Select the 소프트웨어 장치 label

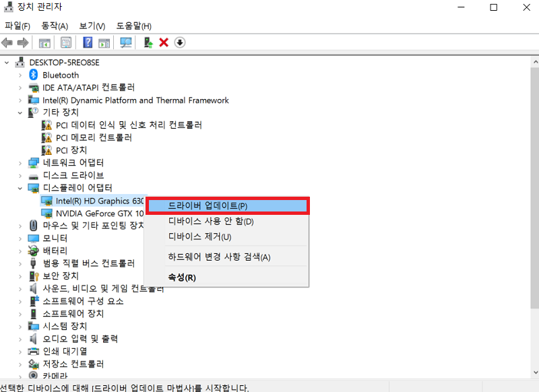[73, 314]
